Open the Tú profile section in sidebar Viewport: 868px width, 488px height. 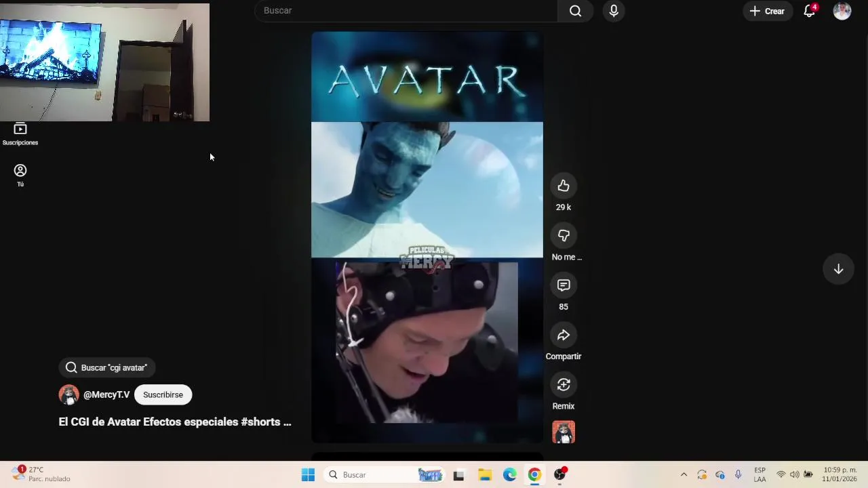(x=20, y=176)
